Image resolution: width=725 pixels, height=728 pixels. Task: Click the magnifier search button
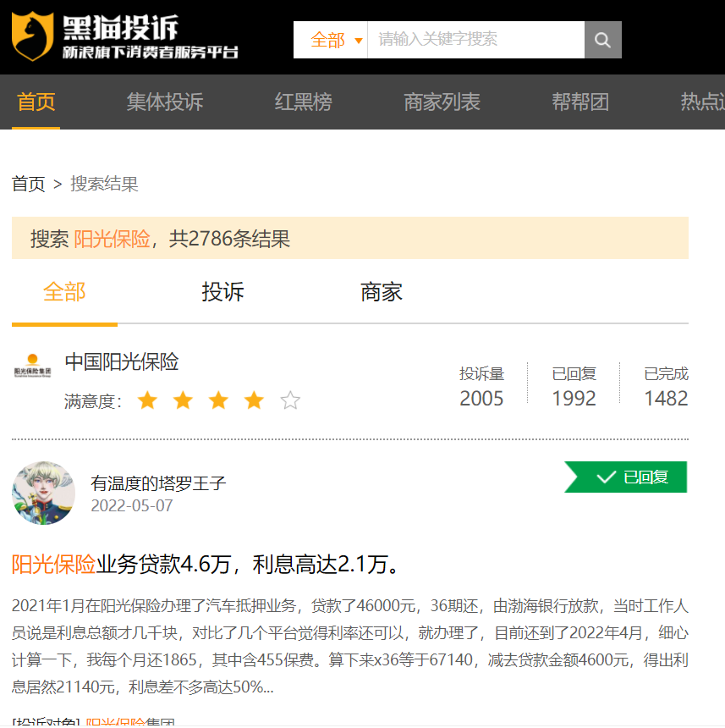point(602,40)
